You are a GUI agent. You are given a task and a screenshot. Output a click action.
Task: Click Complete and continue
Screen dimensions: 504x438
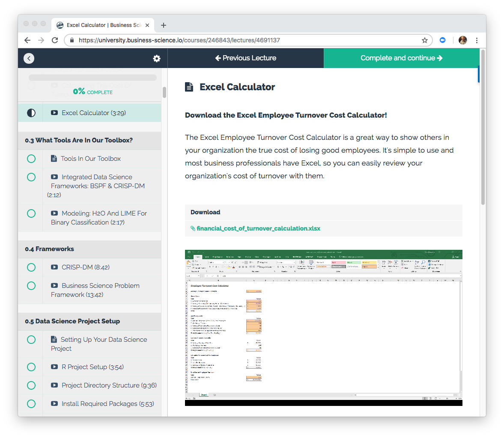pos(402,58)
